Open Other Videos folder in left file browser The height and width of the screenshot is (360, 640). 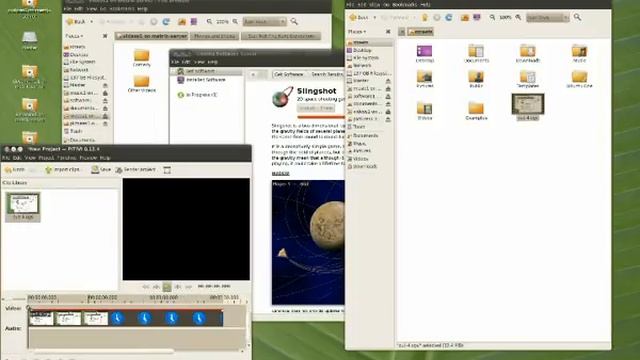pyautogui.click(x=142, y=84)
